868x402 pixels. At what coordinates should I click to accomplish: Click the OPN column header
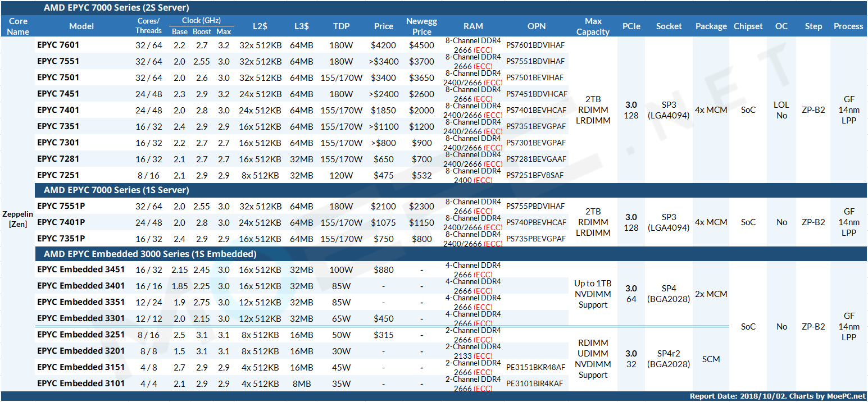click(x=536, y=26)
